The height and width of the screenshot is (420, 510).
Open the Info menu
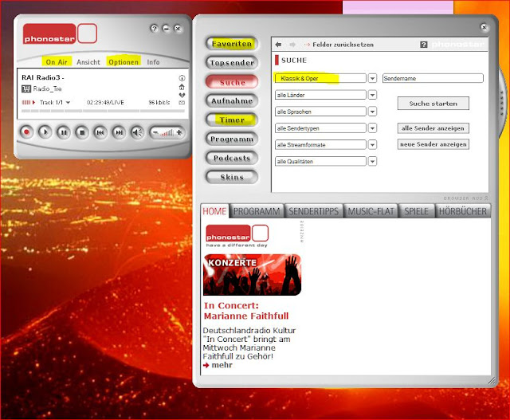[153, 62]
